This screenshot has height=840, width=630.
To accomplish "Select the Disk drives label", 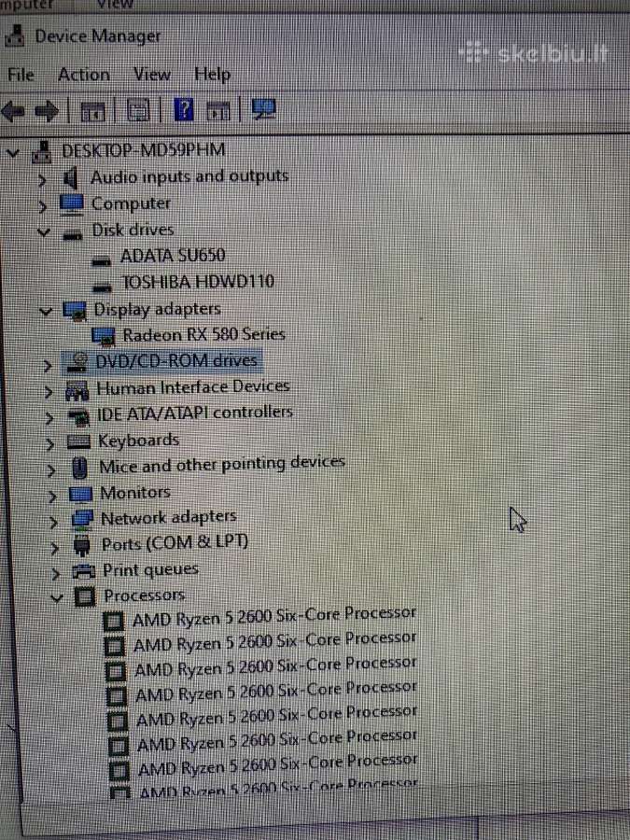I will pos(133,230).
